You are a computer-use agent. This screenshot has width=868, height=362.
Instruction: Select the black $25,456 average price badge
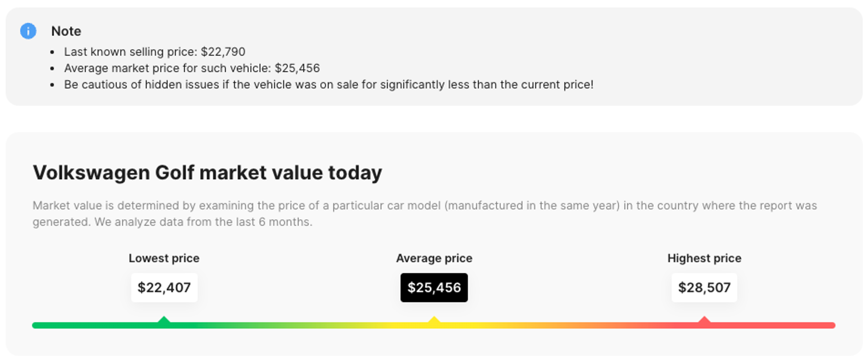tap(434, 287)
